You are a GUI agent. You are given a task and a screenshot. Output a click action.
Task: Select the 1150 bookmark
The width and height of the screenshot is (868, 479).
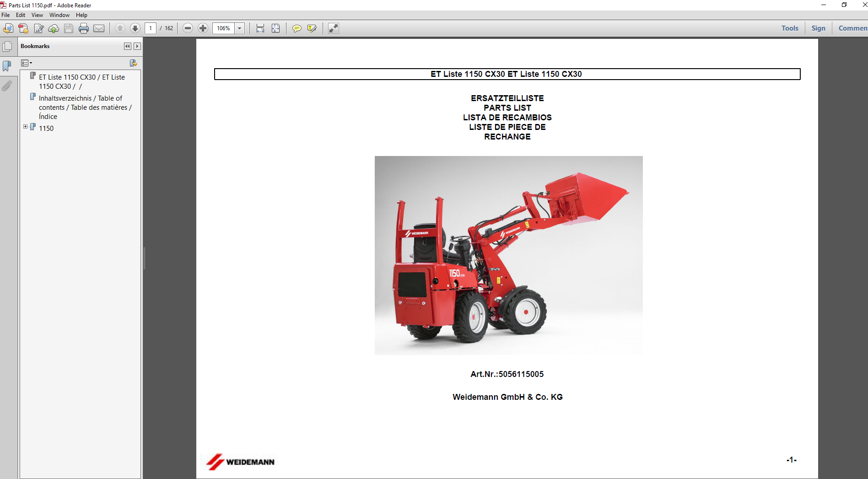[x=46, y=129]
